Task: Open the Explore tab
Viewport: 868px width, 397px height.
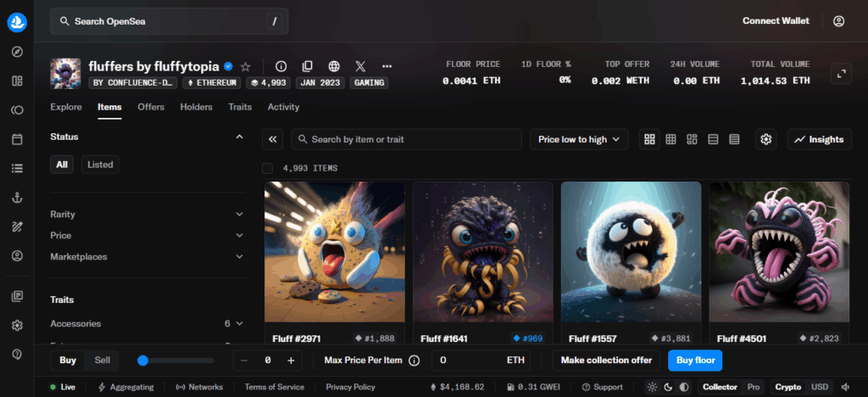Action: coord(66,107)
